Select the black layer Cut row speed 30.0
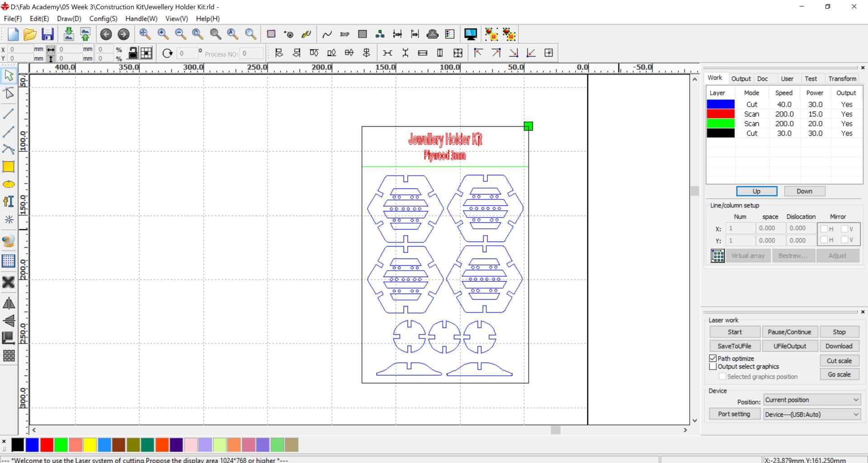This screenshot has height=463, width=868. click(784, 133)
